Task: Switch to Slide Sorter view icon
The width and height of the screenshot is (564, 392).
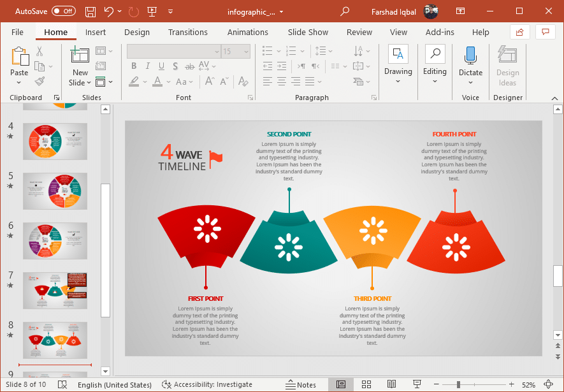Action: click(366, 384)
